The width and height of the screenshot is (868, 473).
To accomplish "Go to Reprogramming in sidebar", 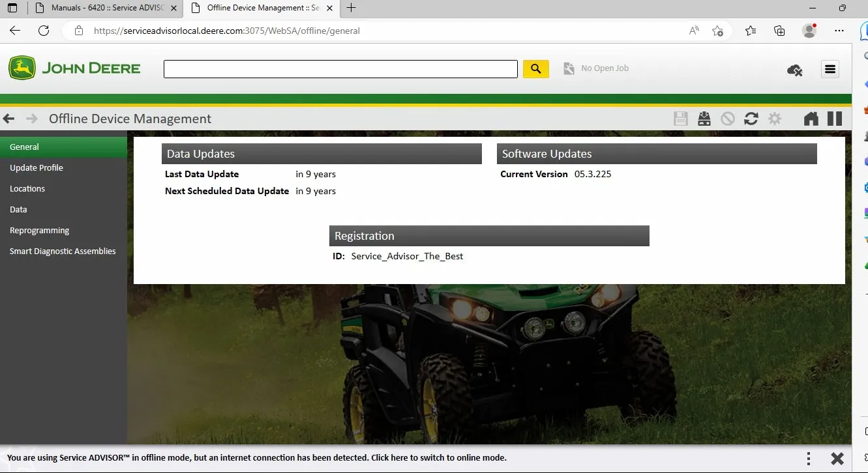I will click(39, 230).
